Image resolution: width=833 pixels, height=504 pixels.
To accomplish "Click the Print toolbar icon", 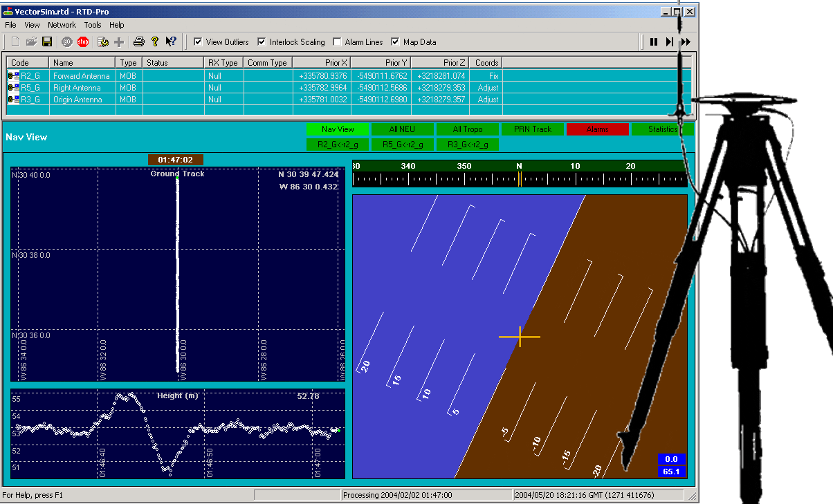I will pos(139,42).
